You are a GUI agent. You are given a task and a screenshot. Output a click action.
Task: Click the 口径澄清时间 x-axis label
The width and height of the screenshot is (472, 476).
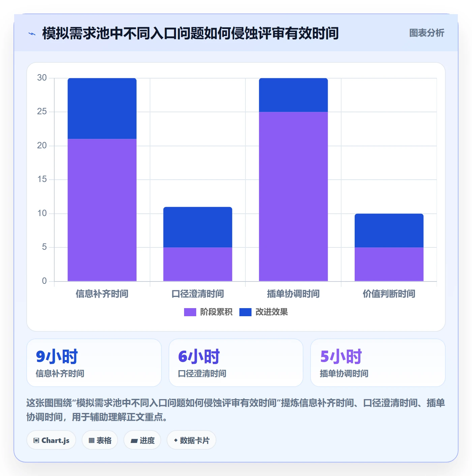(x=198, y=294)
